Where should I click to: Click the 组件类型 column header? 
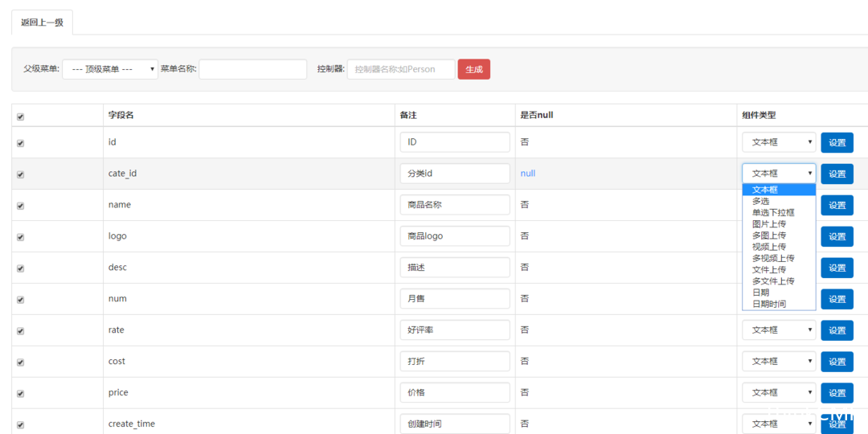tap(759, 115)
